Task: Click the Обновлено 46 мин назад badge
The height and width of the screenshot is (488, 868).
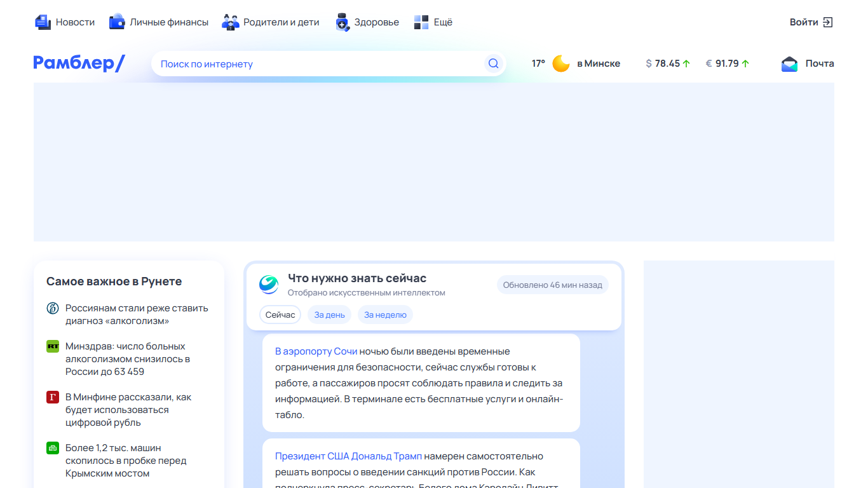Action: click(552, 285)
